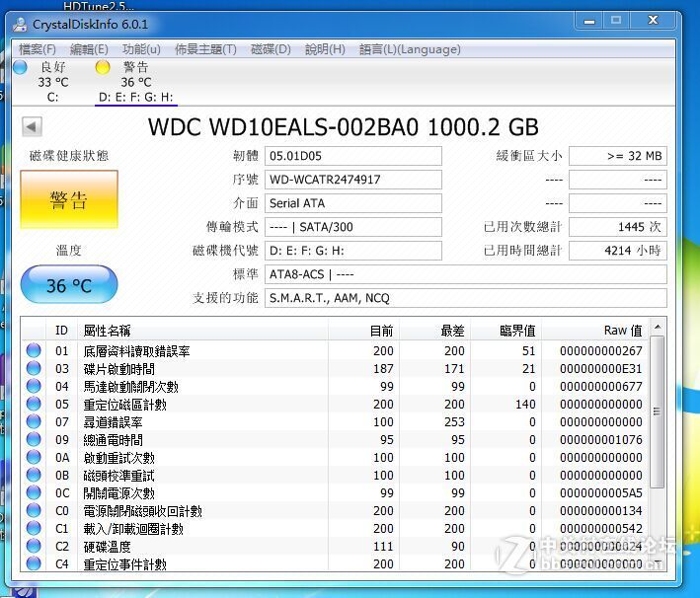The image size is (700, 598).
Task: Click blue status icon of attribute 01
Action: (x=34, y=350)
